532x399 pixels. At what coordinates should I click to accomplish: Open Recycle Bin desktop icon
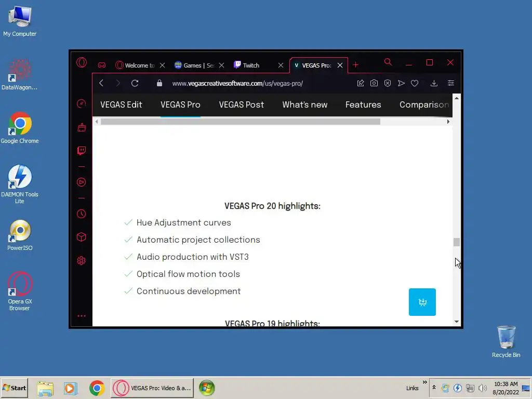[x=506, y=342]
